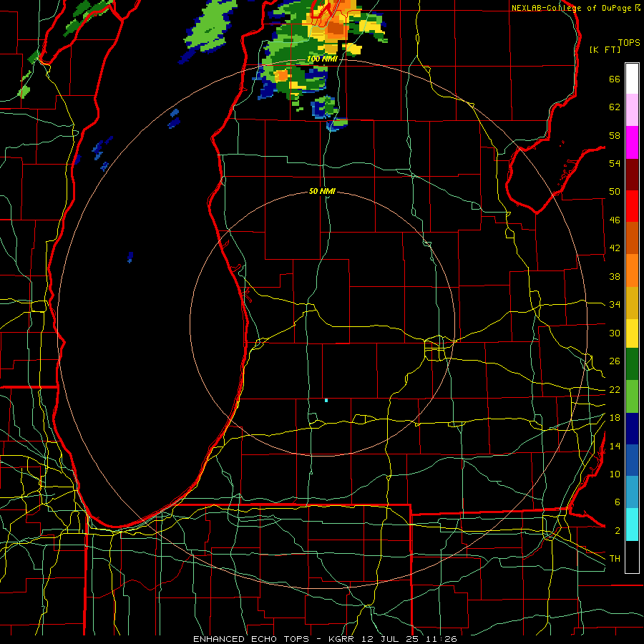
Task: Click the 34 value on legend scale
Action: (x=615, y=305)
